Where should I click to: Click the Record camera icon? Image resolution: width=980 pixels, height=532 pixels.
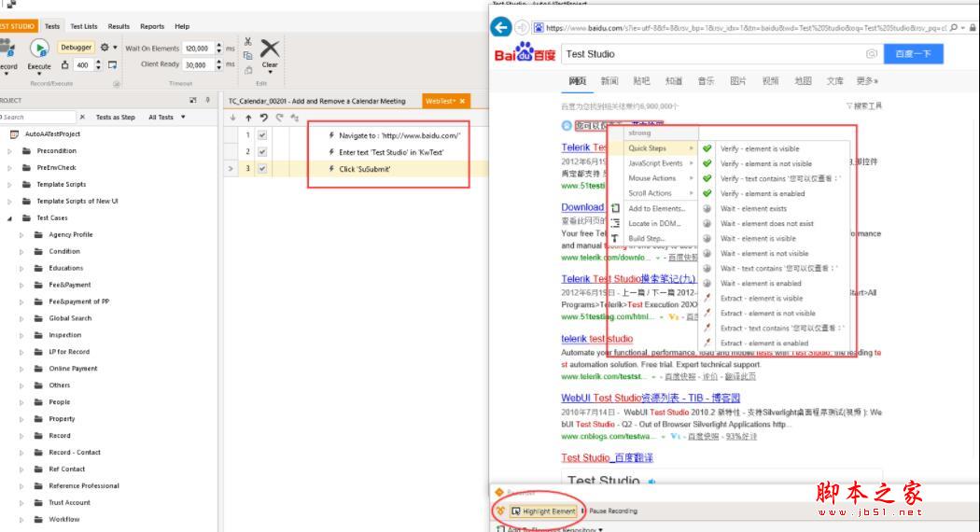(7, 49)
